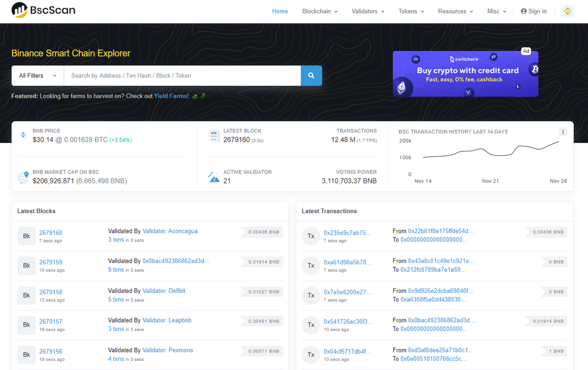Viewport: 588px width, 370px height.
Task: Open transaction 0x541726ac36f3
Action: (x=349, y=321)
